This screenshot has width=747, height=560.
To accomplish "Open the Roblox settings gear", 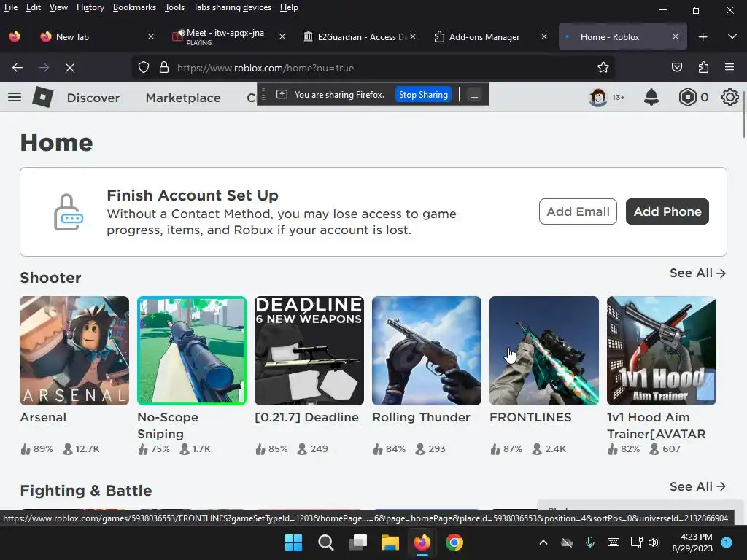I will 729,97.
